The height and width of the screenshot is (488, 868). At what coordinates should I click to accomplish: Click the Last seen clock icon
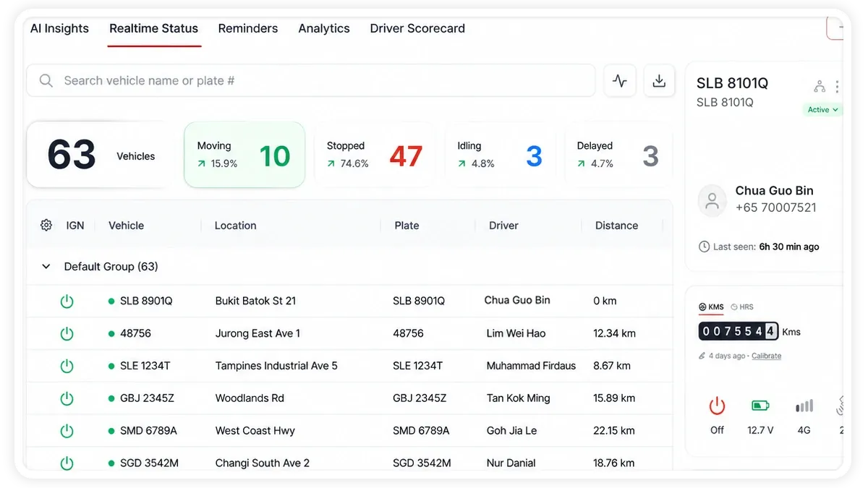704,247
